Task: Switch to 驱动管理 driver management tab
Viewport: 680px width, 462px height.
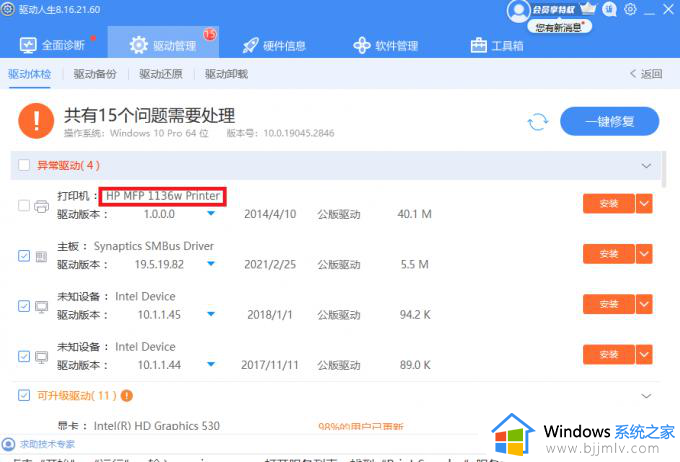Action: tap(163, 42)
